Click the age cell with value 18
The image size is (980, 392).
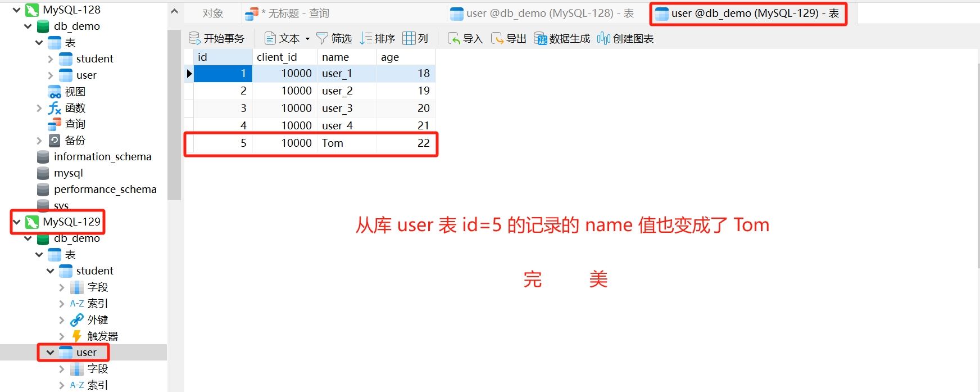point(406,73)
